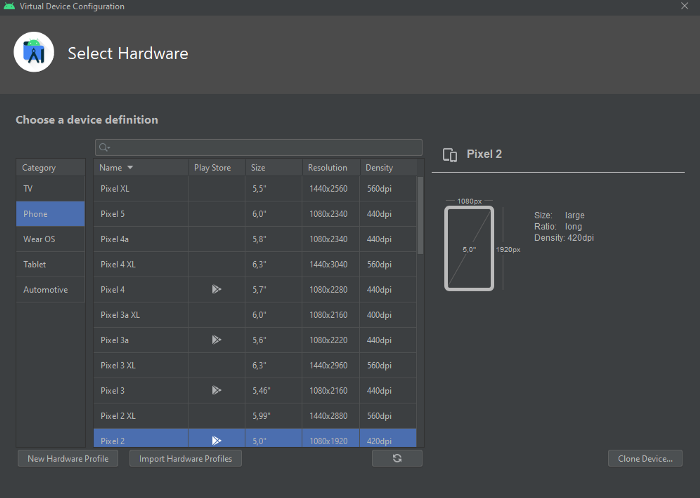Click resolution 1080x2220 cell
The width and height of the screenshot is (700, 498).
coord(331,340)
